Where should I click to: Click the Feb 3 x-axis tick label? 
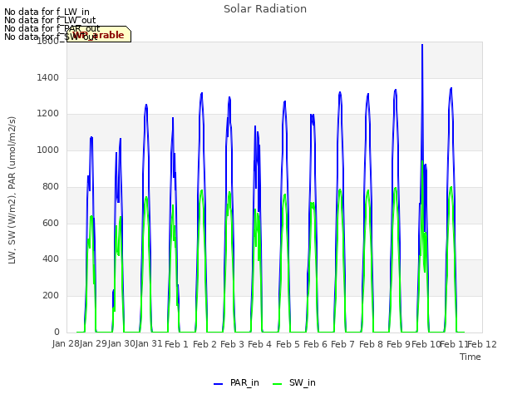[232, 344]
